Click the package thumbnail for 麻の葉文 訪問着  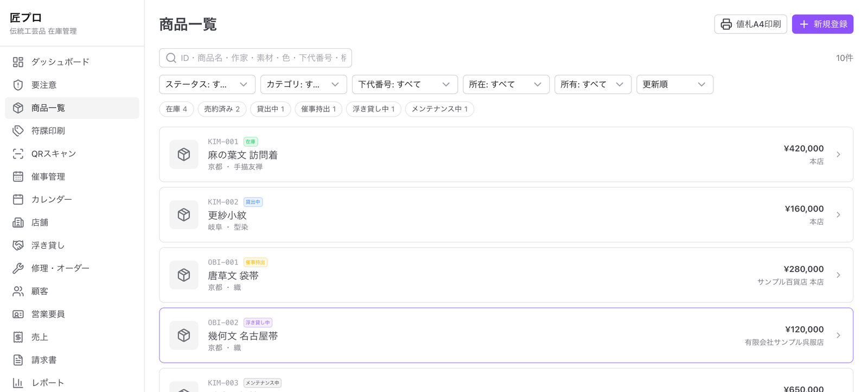tap(184, 154)
